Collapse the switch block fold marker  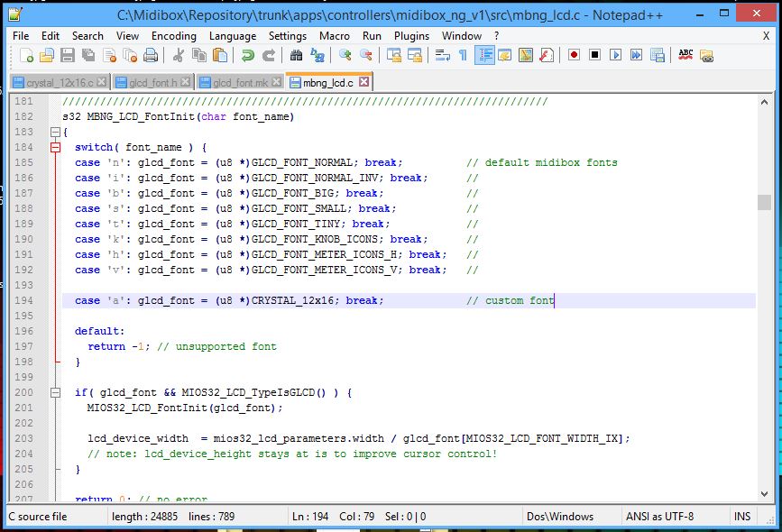[55, 148]
